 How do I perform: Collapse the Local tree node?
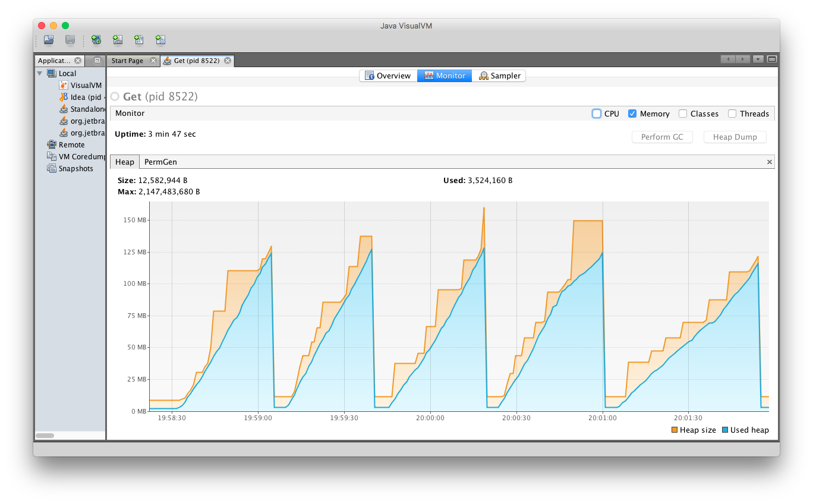(40, 74)
